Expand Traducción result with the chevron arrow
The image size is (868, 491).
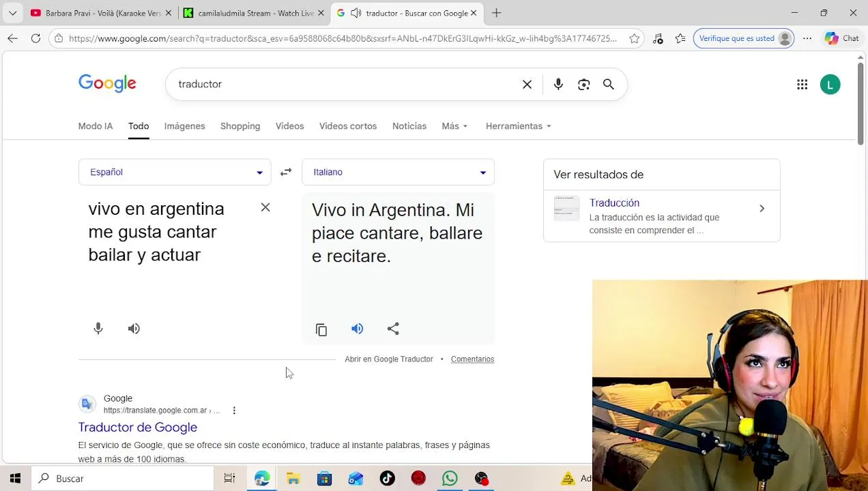point(762,209)
